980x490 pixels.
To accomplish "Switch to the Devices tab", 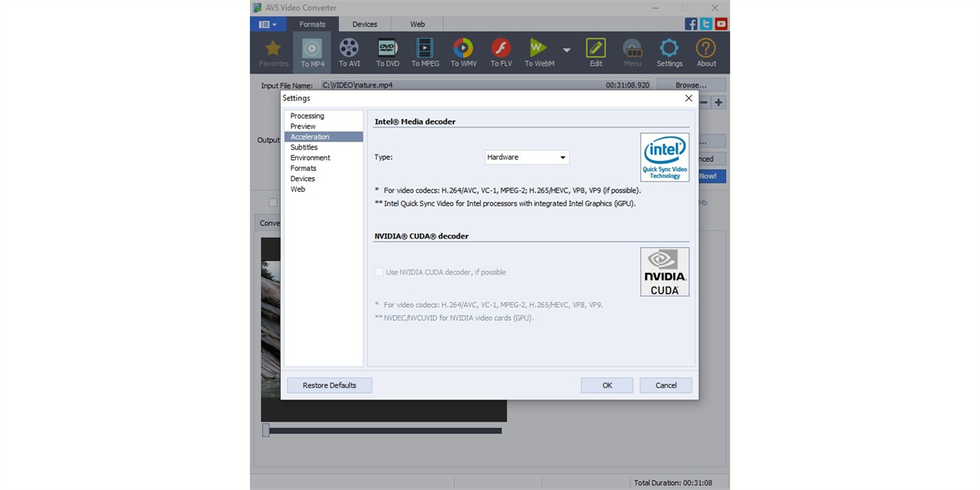I will tap(364, 24).
